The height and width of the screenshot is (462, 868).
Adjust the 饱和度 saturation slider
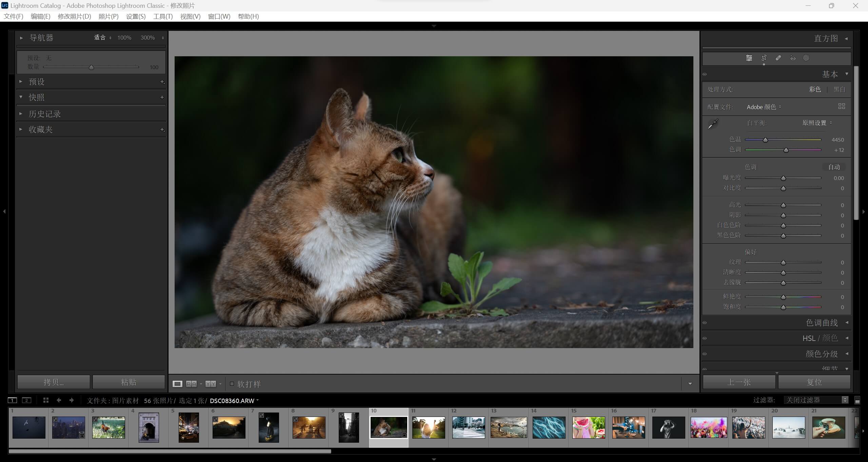[x=783, y=307]
